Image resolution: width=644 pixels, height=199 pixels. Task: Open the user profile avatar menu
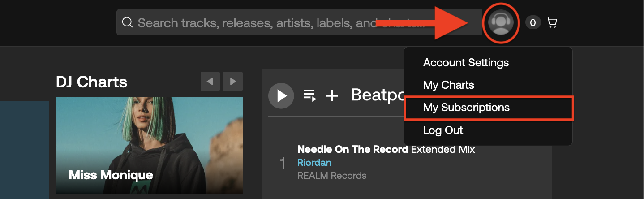click(x=501, y=22)
